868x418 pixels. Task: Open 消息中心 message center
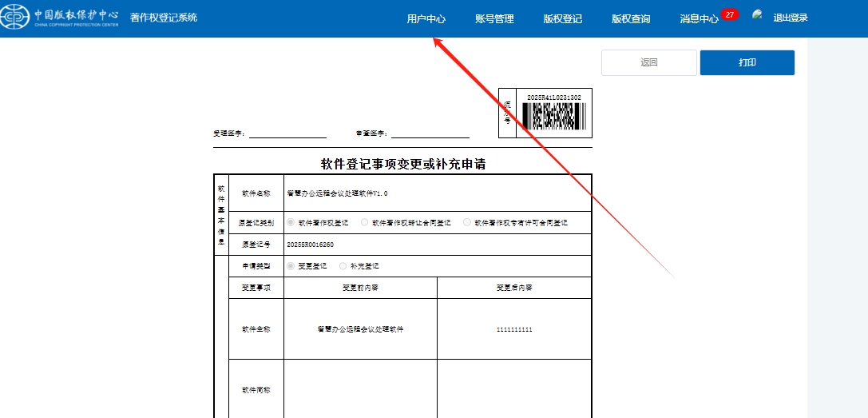(699, 18)
